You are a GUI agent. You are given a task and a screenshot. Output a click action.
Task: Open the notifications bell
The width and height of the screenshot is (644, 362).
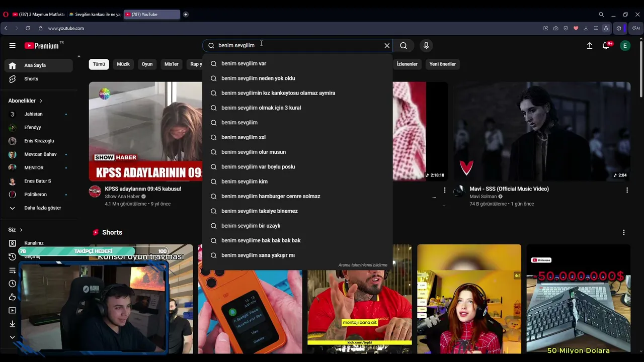tap(606, 46)
